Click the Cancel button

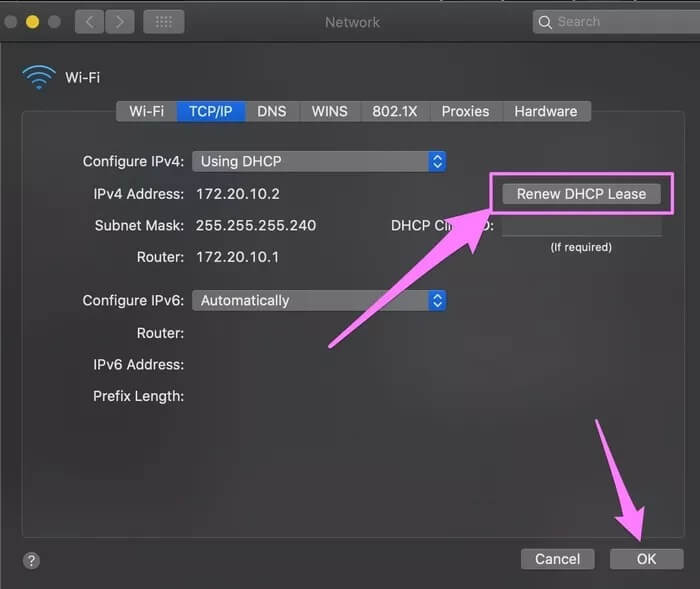558,559
